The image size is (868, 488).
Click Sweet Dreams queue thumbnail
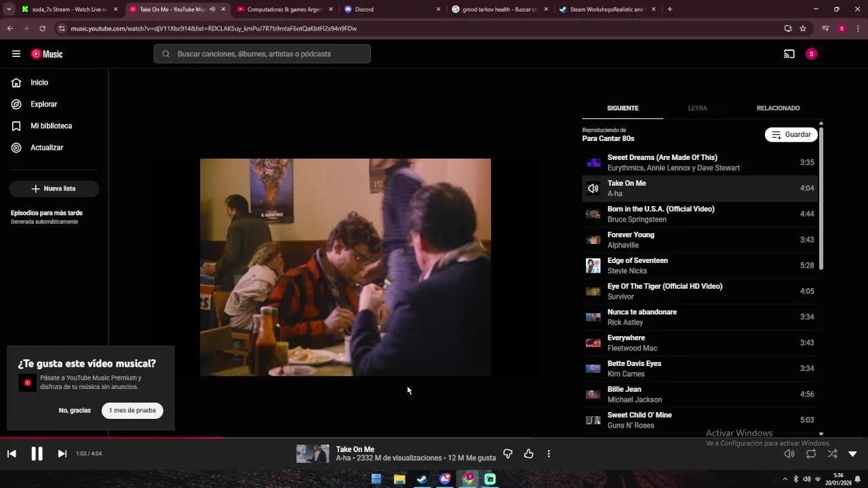coord(593,163)
